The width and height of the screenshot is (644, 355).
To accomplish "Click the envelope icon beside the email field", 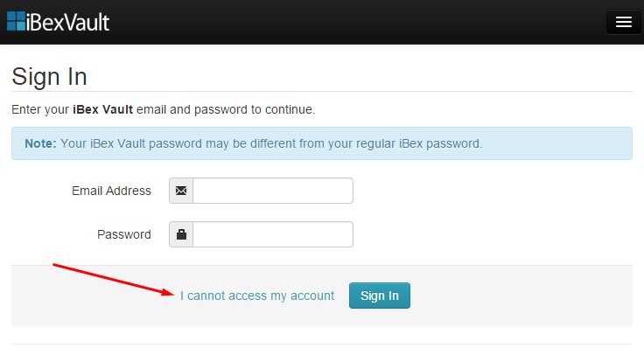I will tap(181, 191).
